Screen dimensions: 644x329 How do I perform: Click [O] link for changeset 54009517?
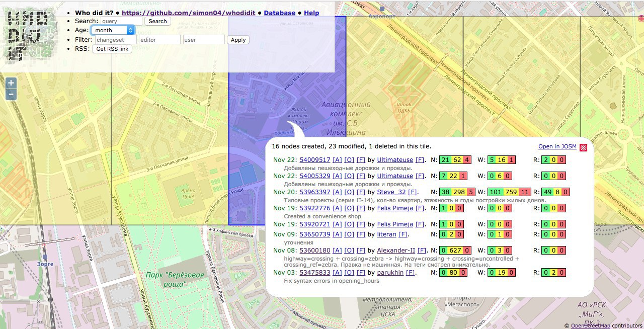pos(349,160)
